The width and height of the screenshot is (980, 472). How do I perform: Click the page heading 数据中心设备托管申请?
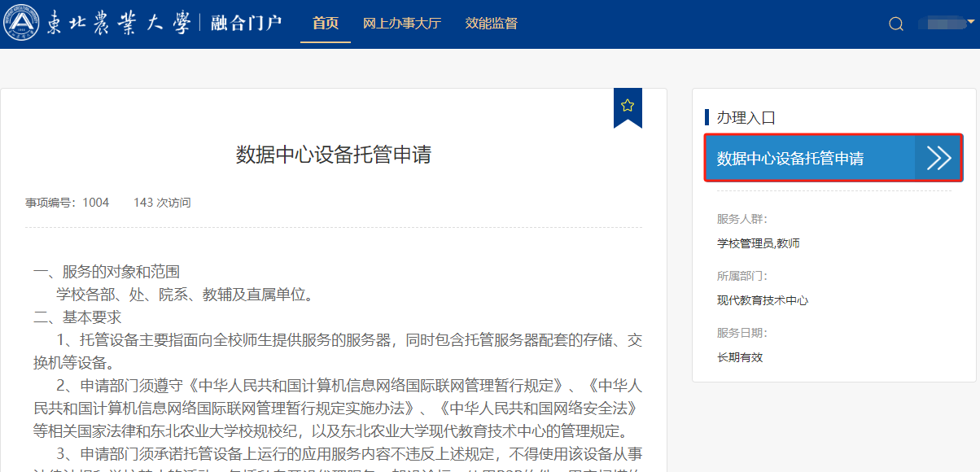(x=334, y=155)
